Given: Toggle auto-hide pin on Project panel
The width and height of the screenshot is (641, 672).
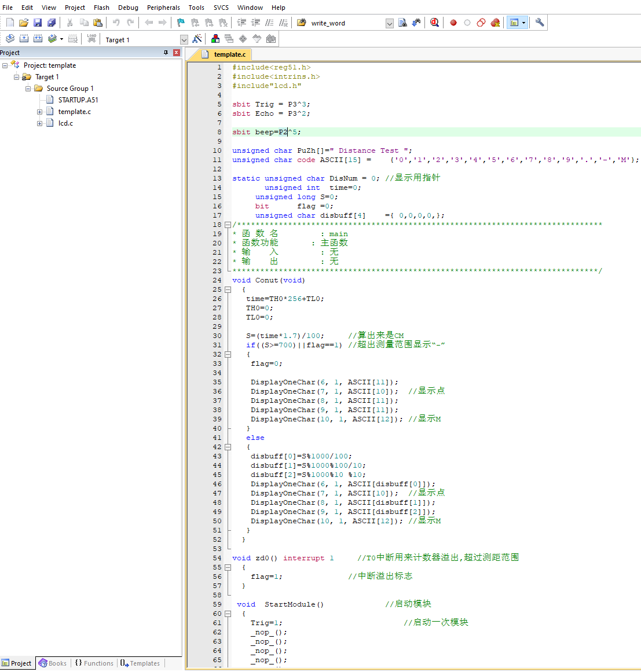Looking at the screenshot, I should point(166,53).
